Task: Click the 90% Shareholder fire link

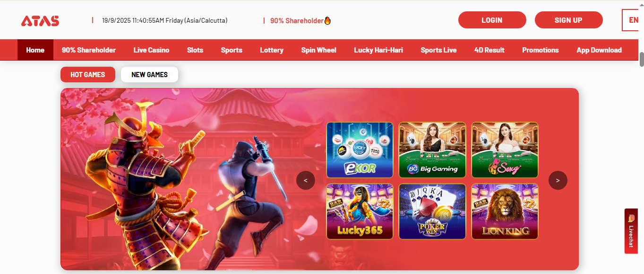Action: click(x=301, y=20)
